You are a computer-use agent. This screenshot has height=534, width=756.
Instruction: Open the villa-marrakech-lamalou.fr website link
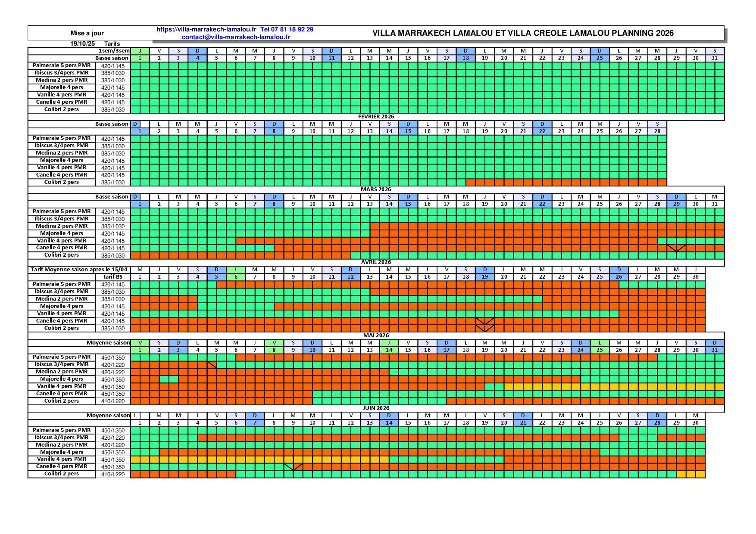[x=206, y=29]
